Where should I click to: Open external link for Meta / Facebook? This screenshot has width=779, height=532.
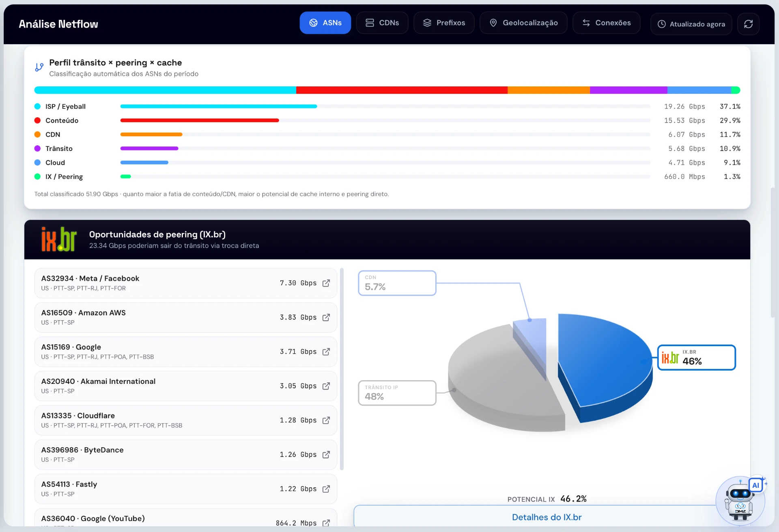[x=326, y=283]
